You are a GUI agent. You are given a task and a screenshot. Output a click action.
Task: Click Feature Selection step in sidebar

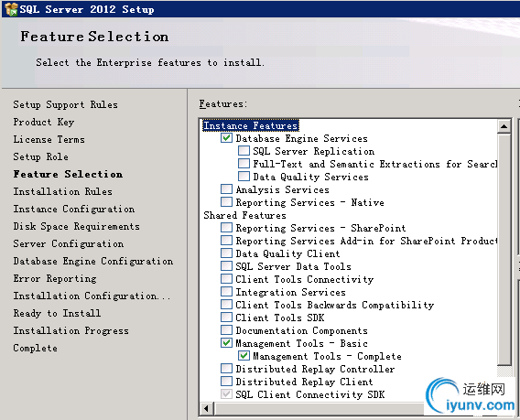[68, 174]
